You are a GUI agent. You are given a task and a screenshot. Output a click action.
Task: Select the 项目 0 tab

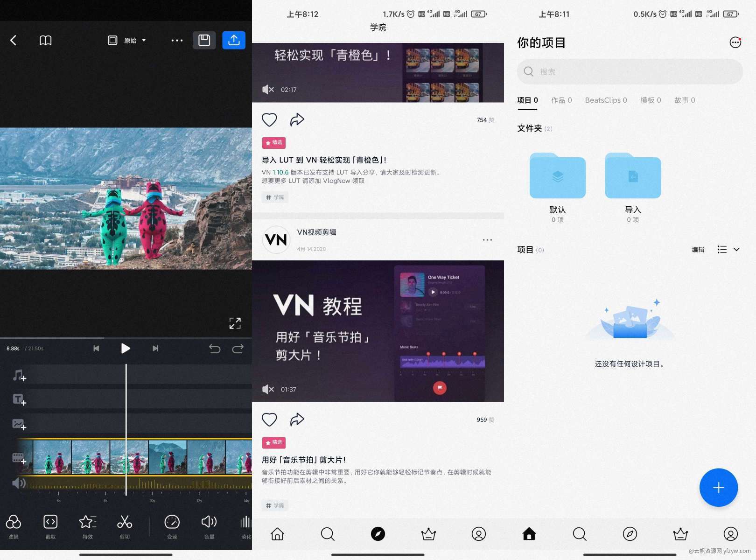click(x=527, y=100)
